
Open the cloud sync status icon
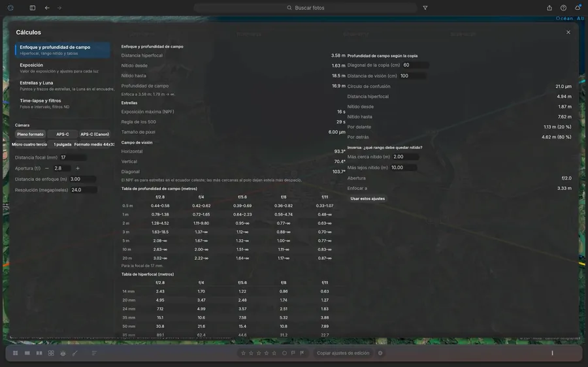coord(578,7)
